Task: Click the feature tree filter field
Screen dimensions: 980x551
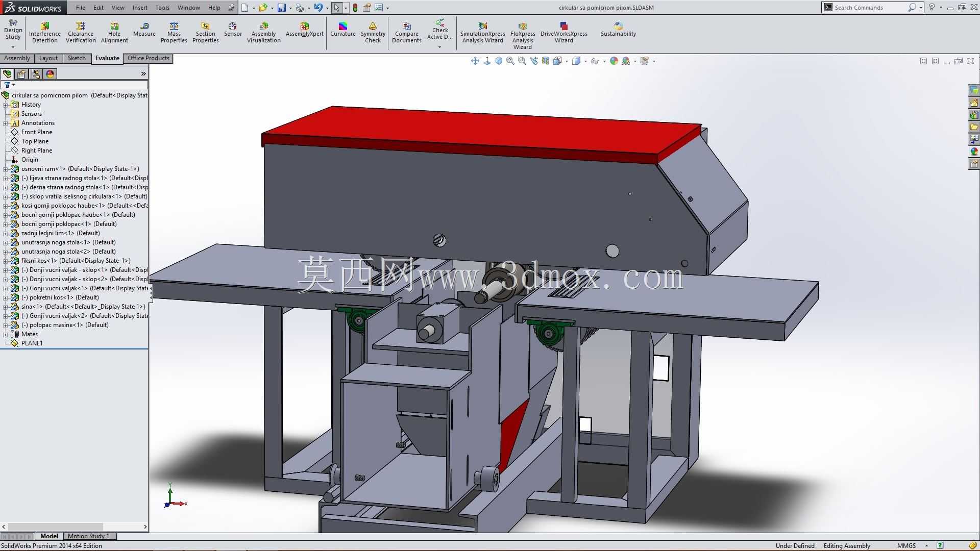Action: [75, 85]
